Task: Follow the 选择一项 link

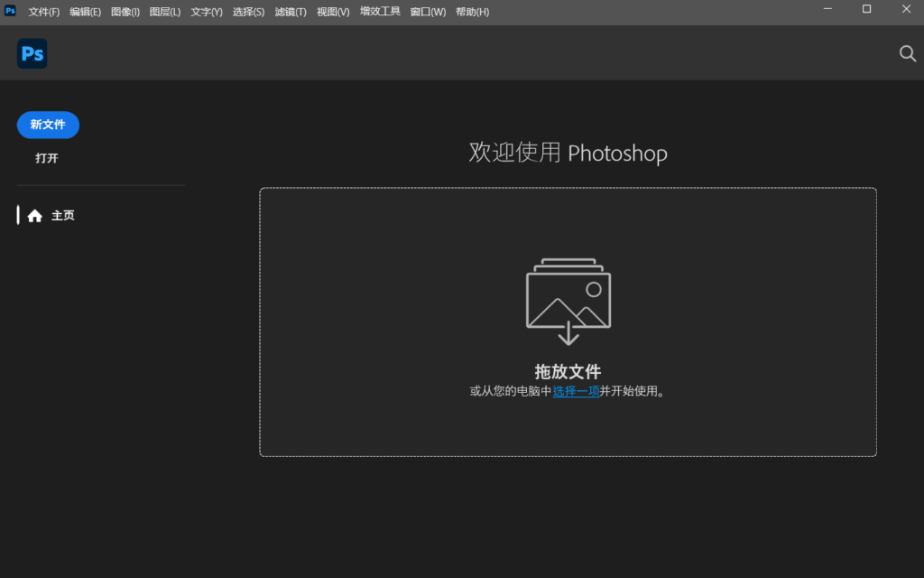Action: [576, 391]
